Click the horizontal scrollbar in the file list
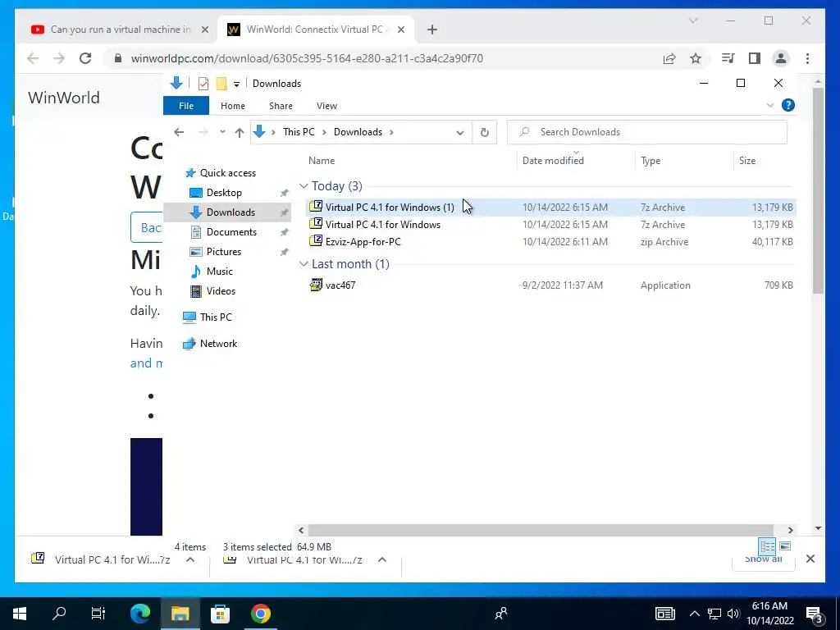The height and width of the screenshot is (630, 840). coord(540,530)
